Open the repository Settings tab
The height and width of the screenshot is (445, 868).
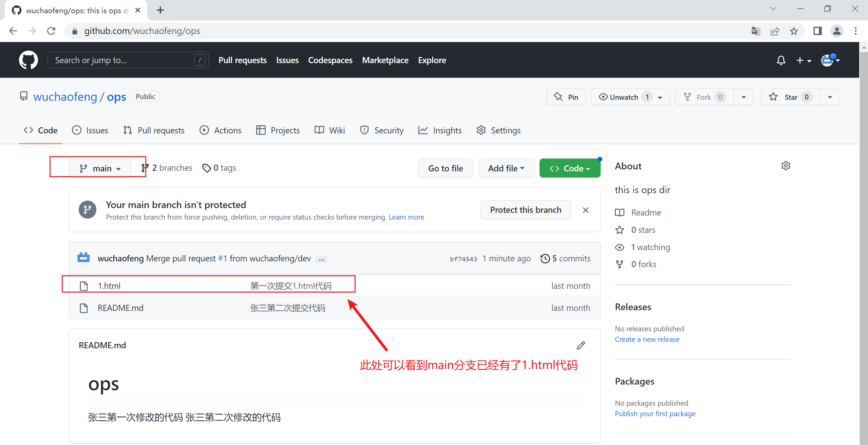[x=498, y=130]
